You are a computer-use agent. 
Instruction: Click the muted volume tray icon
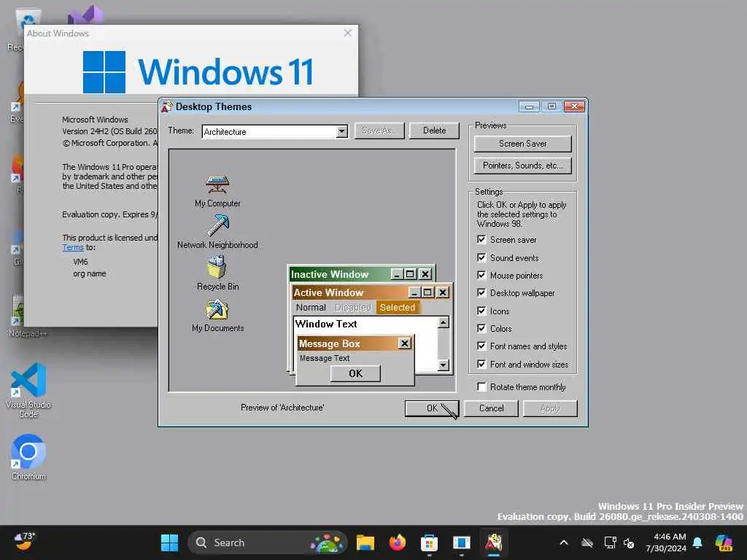tap(629, 542)
